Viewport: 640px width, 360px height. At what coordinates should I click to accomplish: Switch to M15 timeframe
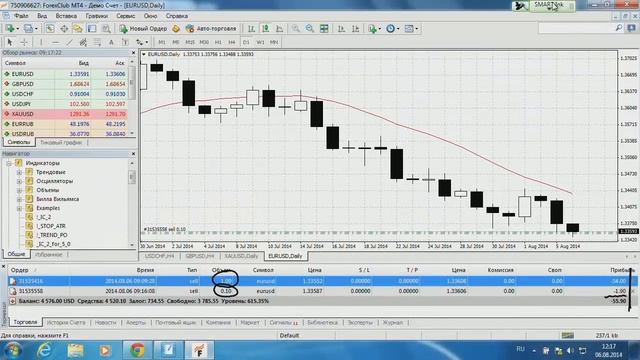[x=190, y=42]
